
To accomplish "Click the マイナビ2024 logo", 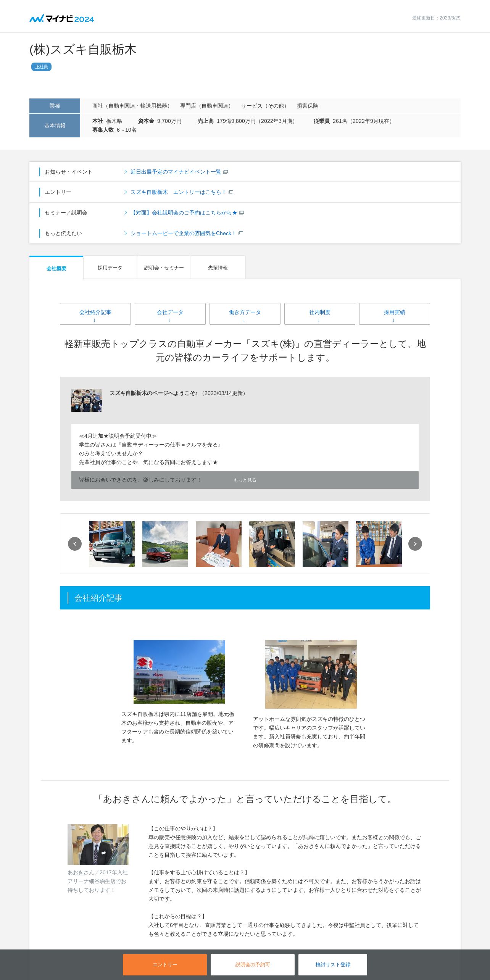I will point(62,18).
